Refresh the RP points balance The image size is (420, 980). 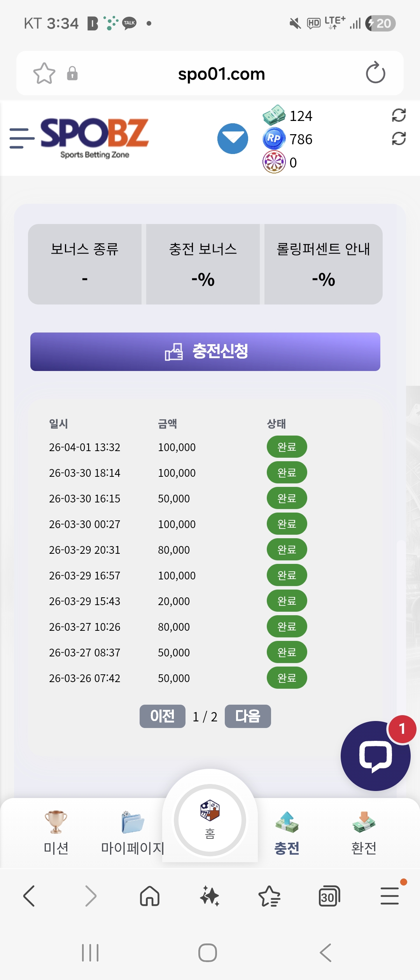399,139
